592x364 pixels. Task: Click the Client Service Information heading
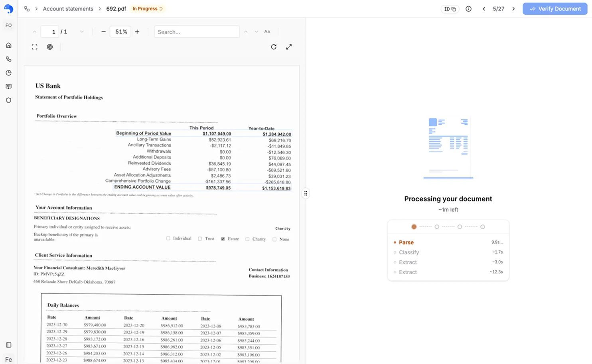pyautogui.click(x=63, y=255)
